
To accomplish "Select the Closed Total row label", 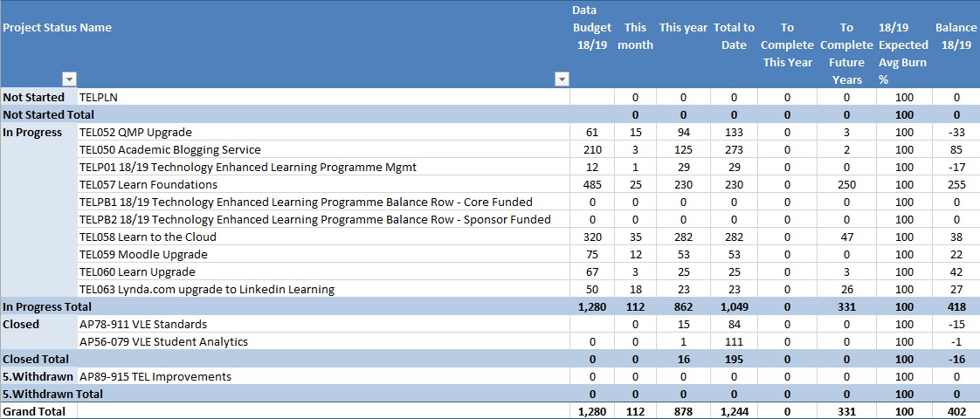I will (37, 359).
